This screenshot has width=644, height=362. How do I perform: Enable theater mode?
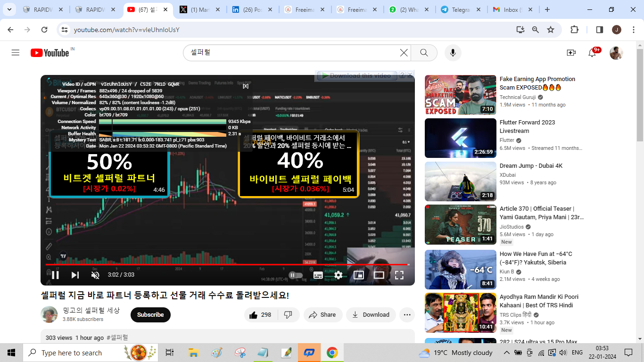379,275
